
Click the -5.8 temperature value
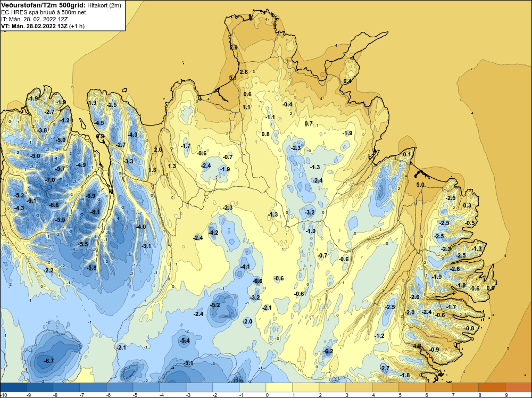point(92,268)
